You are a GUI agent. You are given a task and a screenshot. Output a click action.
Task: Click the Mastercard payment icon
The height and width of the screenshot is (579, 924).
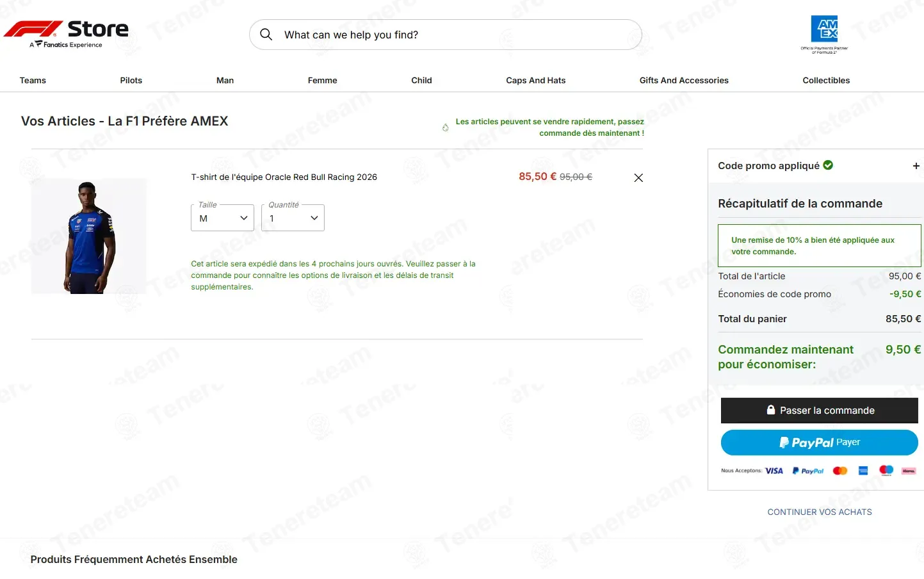tap(840, 471)
